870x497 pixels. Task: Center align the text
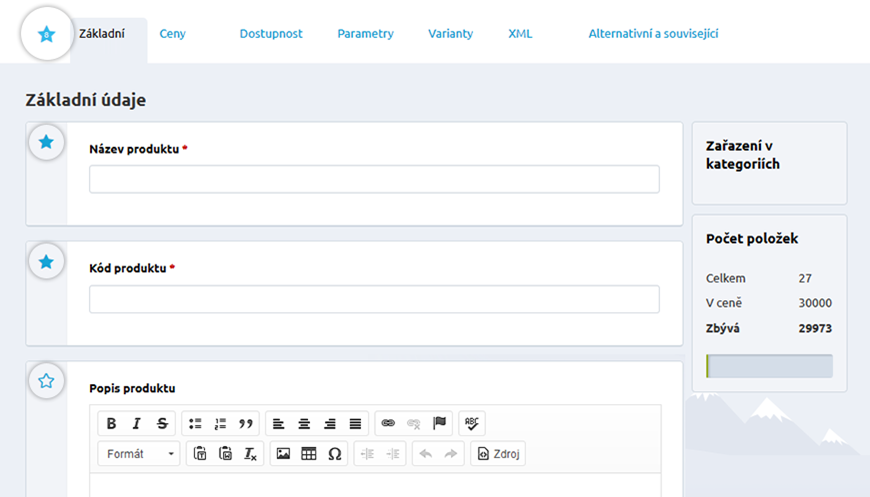pos(304,423)
